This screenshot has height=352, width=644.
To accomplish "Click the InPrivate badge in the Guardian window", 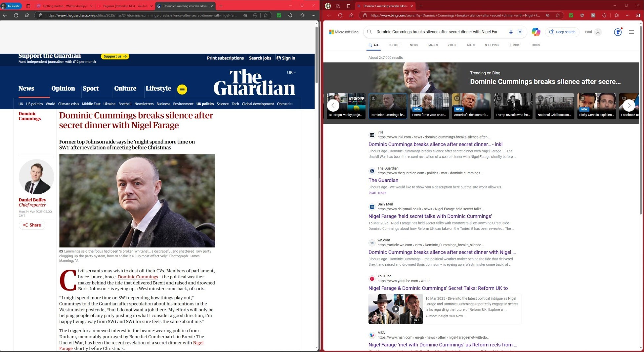I will 11,6.
